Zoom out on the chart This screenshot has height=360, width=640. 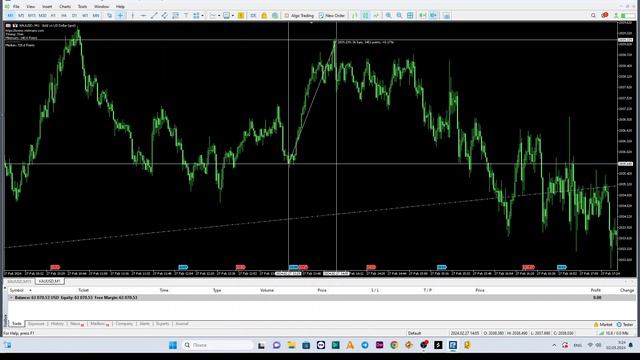coord(399,16)
